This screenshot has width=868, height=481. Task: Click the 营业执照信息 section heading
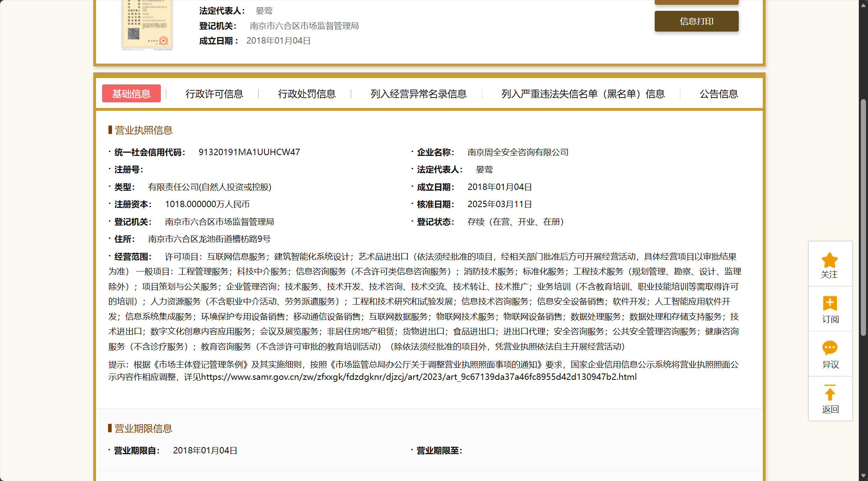coord(143,130)
